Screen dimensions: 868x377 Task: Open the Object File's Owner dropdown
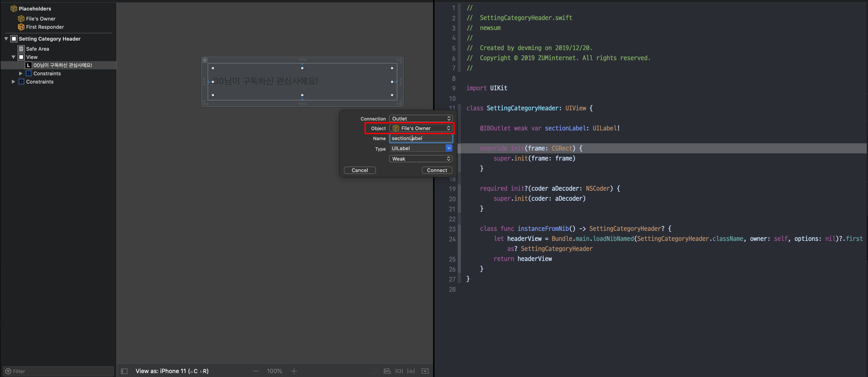[421, 128]
